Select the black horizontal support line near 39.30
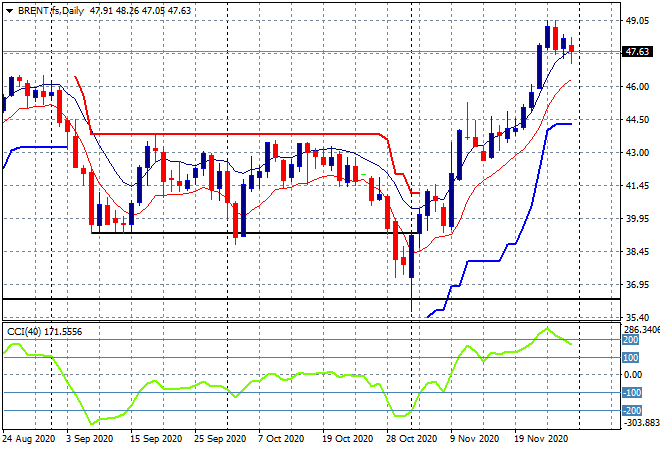The image size is (660, 450). tap(253, 233)
